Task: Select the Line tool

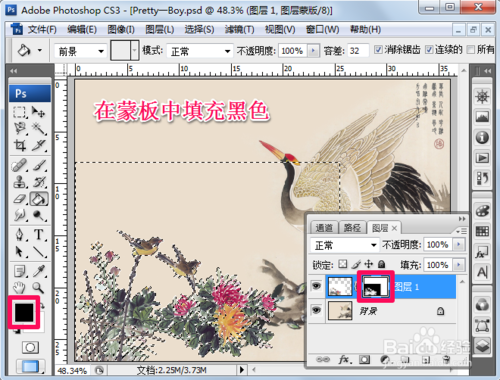Action: (39, 251)
